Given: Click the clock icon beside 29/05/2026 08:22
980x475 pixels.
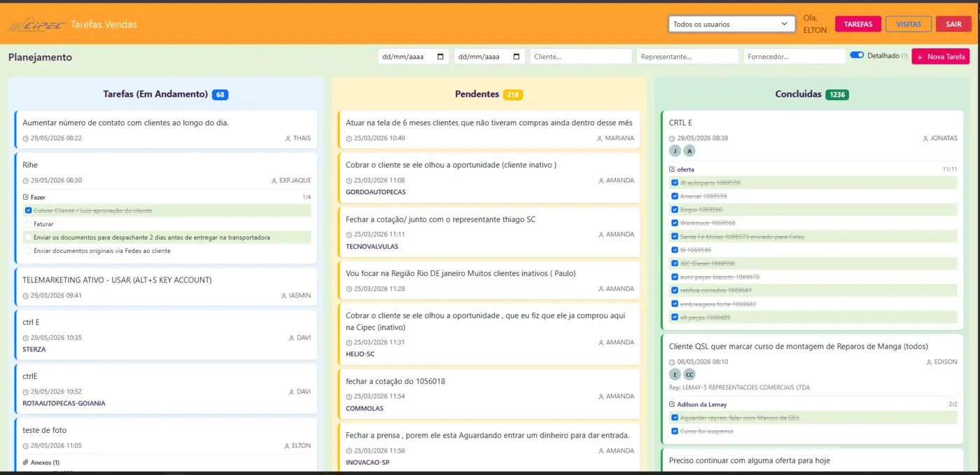Looking at the screenshot, I should click(26, 139).
